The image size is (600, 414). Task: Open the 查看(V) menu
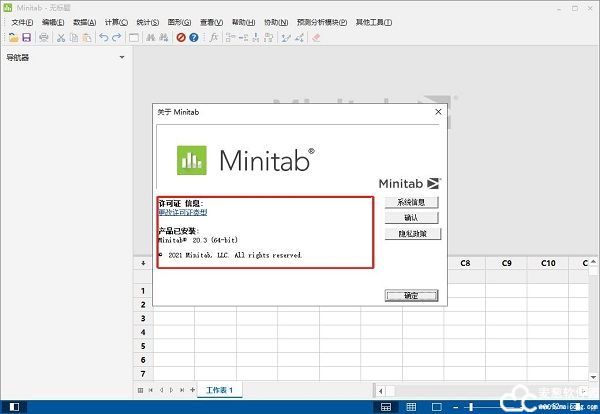click(212, 22)
